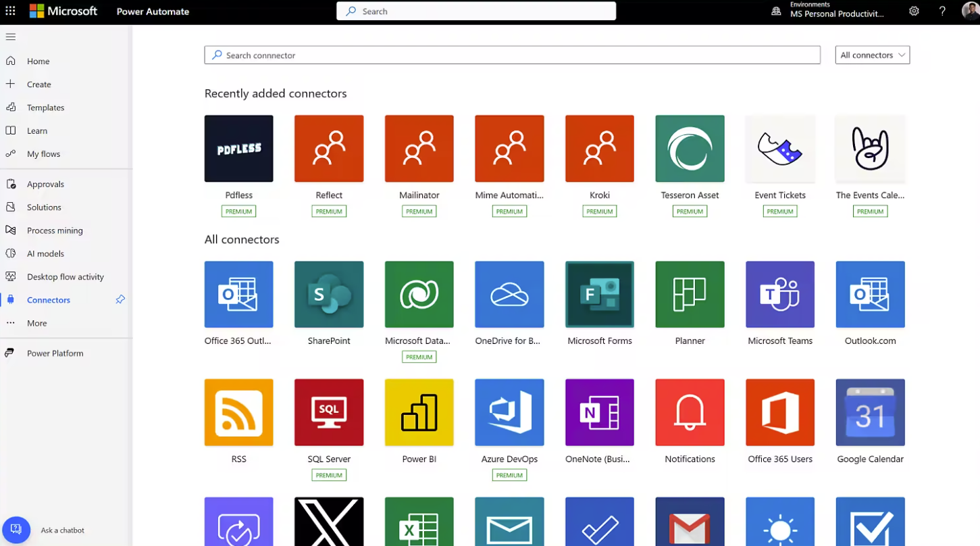
Task: Collapse the left navigation hamburger menu
Action: tap(10, 36)
